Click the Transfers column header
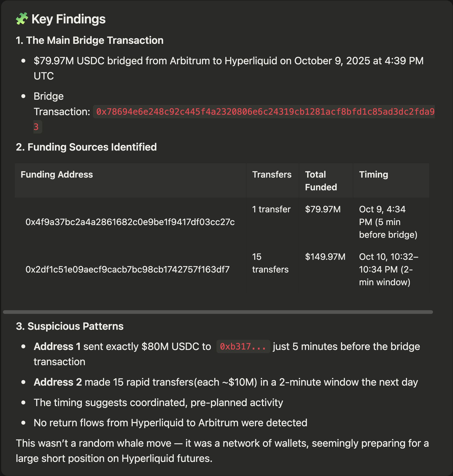The height and width of the screenshot is (476, 453). [272, 174]
